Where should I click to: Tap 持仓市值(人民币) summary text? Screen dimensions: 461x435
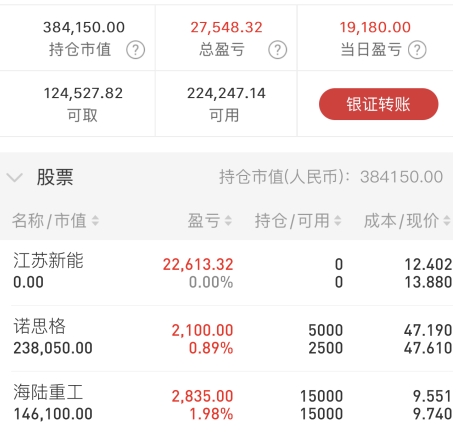331,177
